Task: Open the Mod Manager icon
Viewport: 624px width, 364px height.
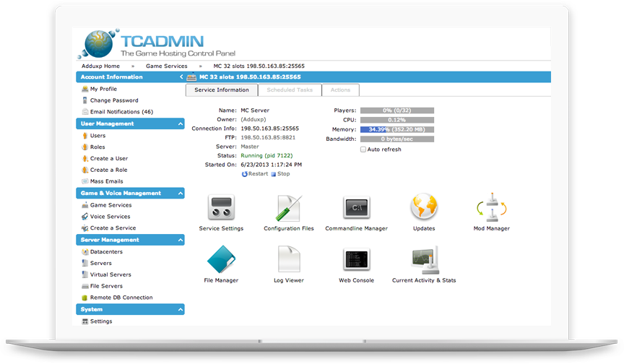Action: click(492, 207)
